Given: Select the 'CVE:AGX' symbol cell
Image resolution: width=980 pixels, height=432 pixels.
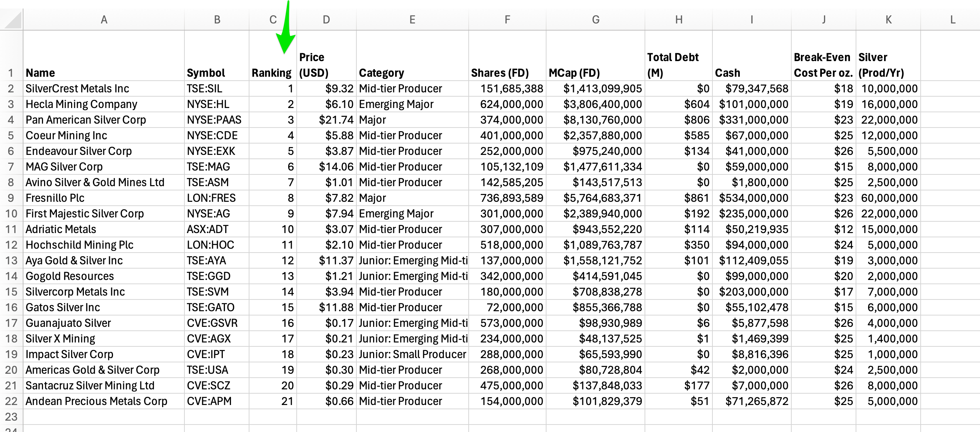Looking at the screenshot, I should coord(217,339).
